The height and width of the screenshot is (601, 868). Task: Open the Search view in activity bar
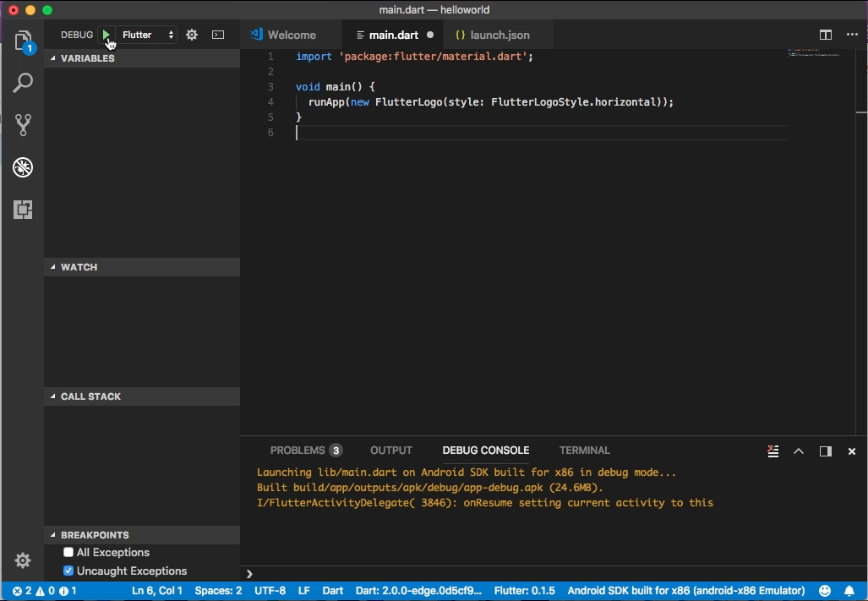(x=23, y=83)
